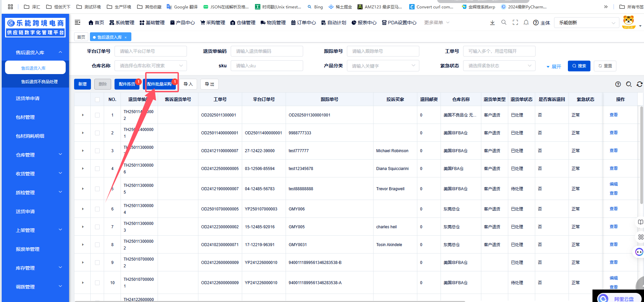Expand row 3 detail arrow

(x=83, y=151)
